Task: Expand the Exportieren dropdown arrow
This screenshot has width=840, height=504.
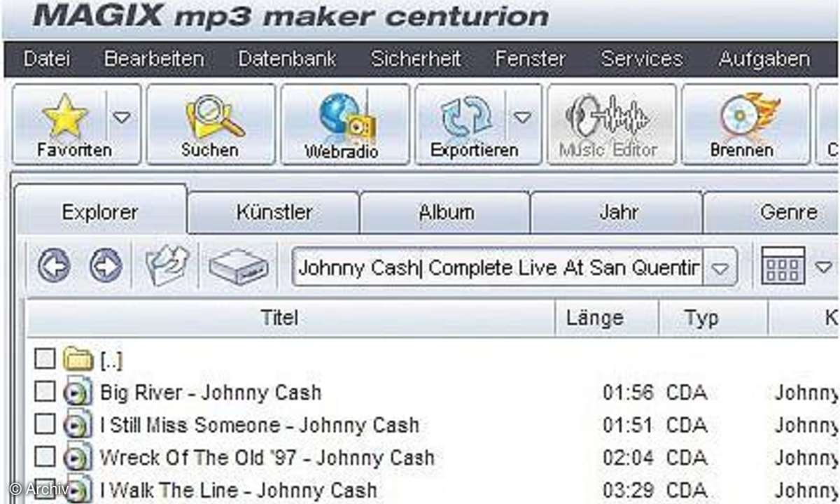Action: [x=523, y=119]
